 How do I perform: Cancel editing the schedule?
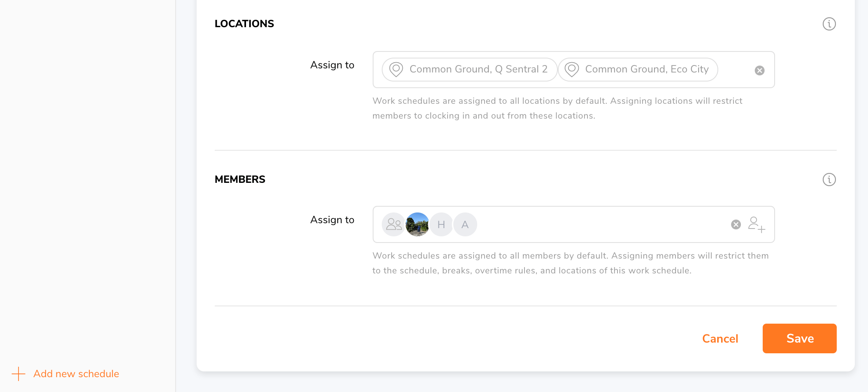[720, 338]
